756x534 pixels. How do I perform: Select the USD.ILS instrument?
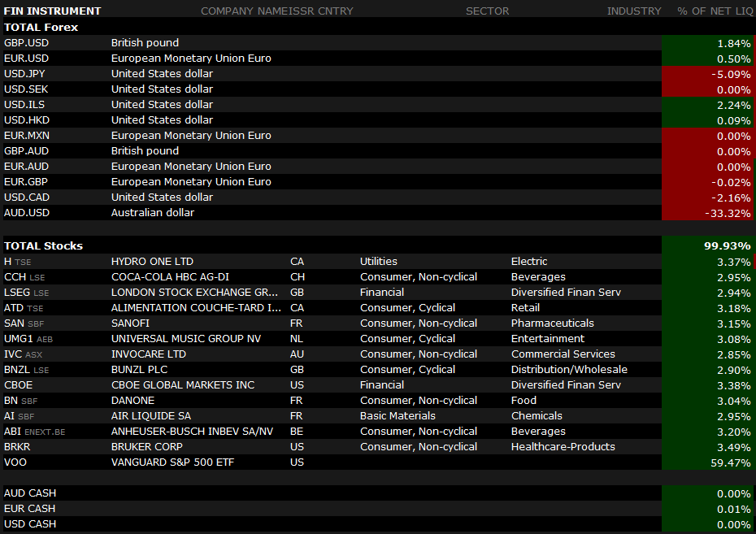(25, 105)
